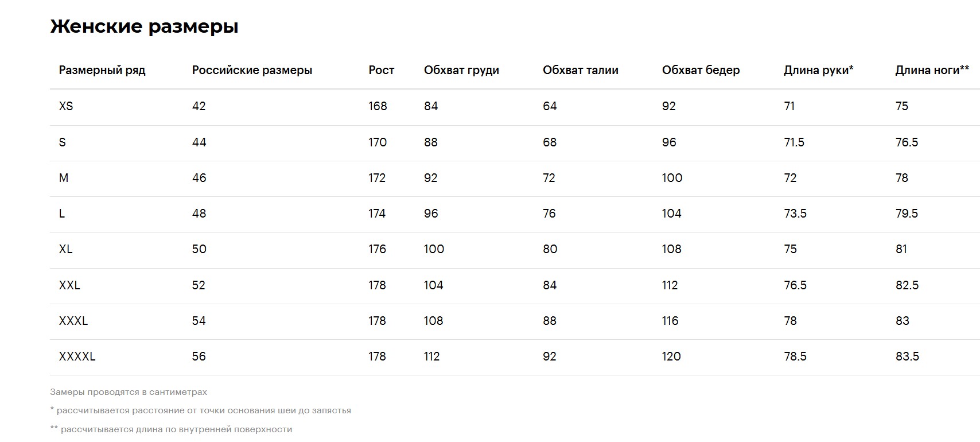The image size is (980, 442).
Task: Select the XS size row label
Action: 66,106
